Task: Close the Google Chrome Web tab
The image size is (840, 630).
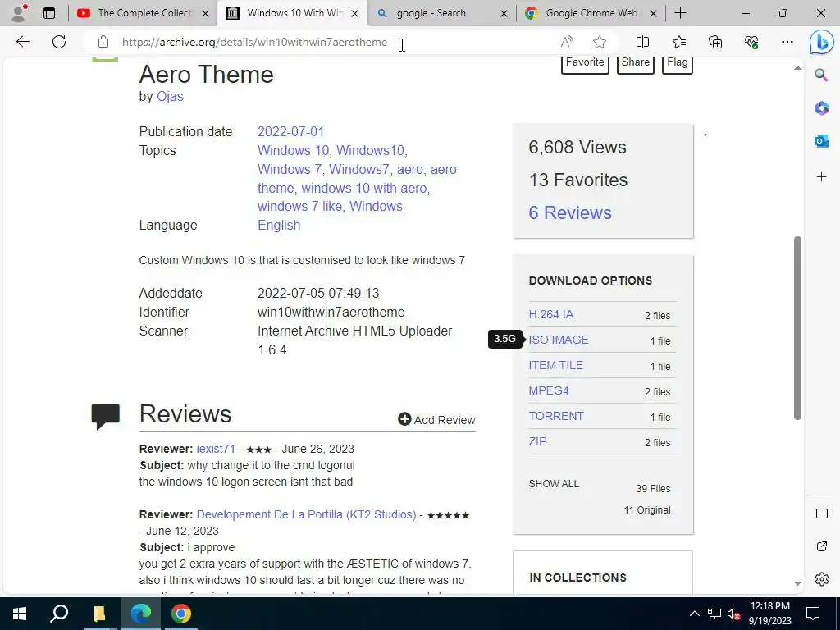Action: tap(653, 13)
